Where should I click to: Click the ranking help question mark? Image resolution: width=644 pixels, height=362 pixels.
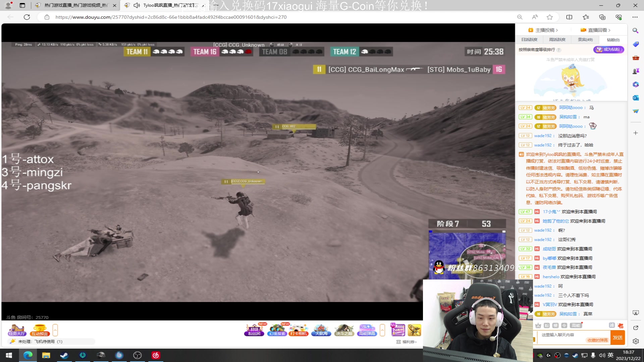[x=558, y=50]
